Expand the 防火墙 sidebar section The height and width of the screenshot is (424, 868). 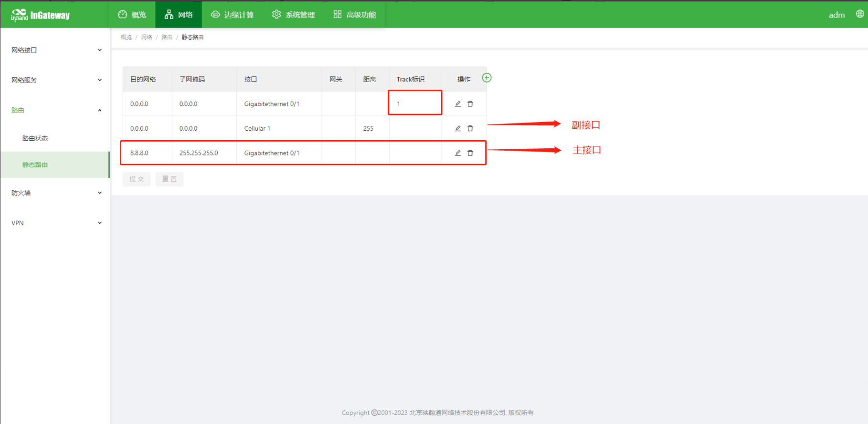55,193
